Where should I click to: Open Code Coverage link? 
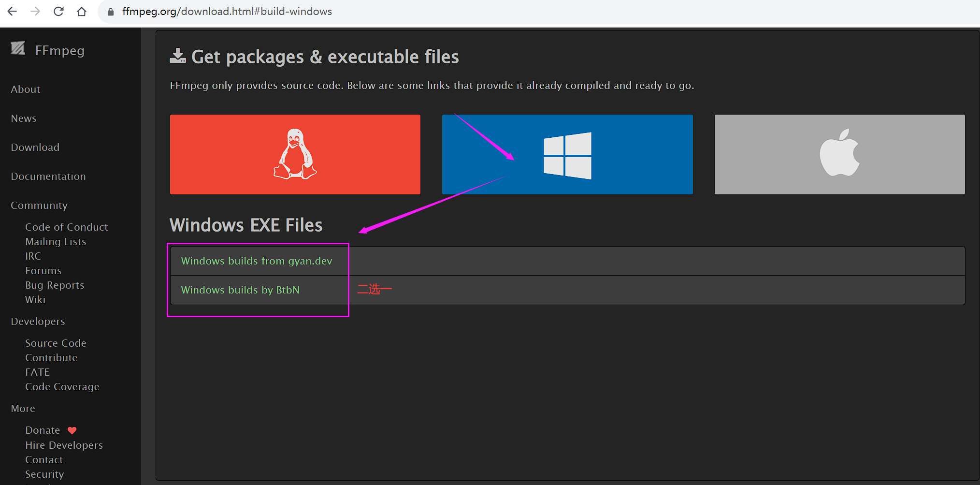pos(62,387)
